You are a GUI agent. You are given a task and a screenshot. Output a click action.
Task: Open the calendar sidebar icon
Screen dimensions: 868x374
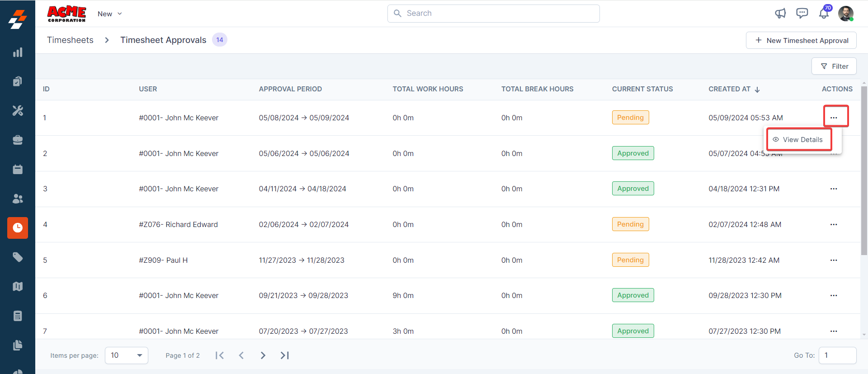click(x=18, y=170)
